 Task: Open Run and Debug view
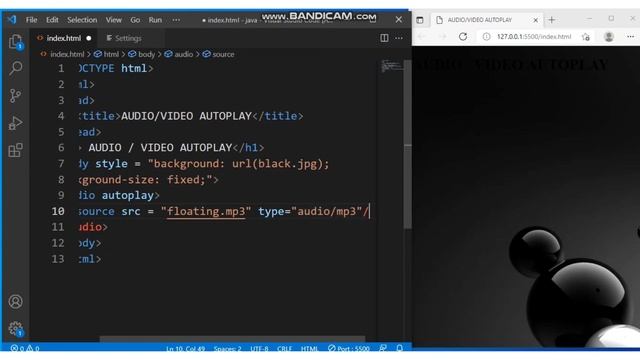(x=16, y=123)
